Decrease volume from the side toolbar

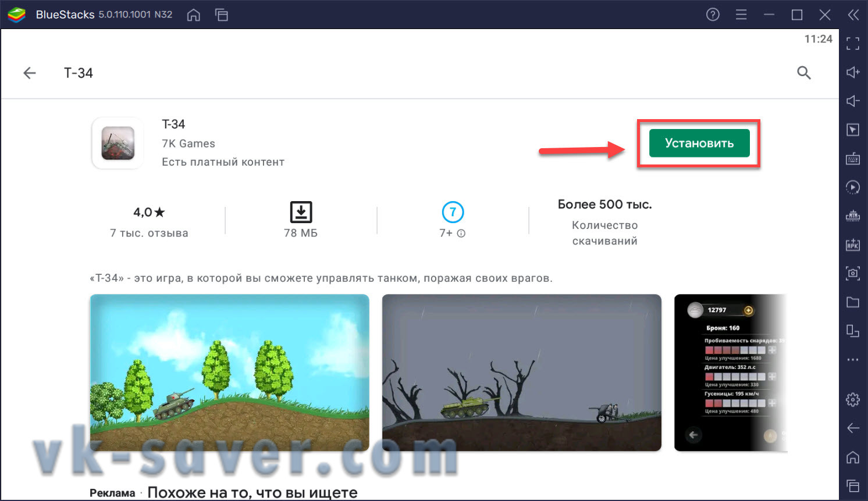click(853, 101)
